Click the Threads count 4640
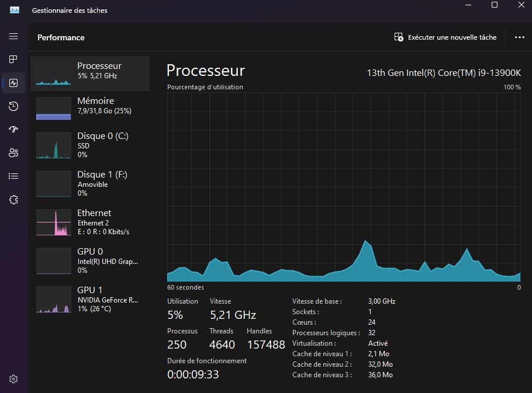 coord(222,345)
